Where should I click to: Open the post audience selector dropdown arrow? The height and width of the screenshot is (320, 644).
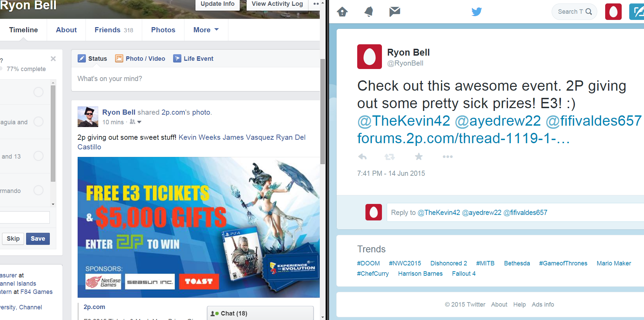point(139,122)
